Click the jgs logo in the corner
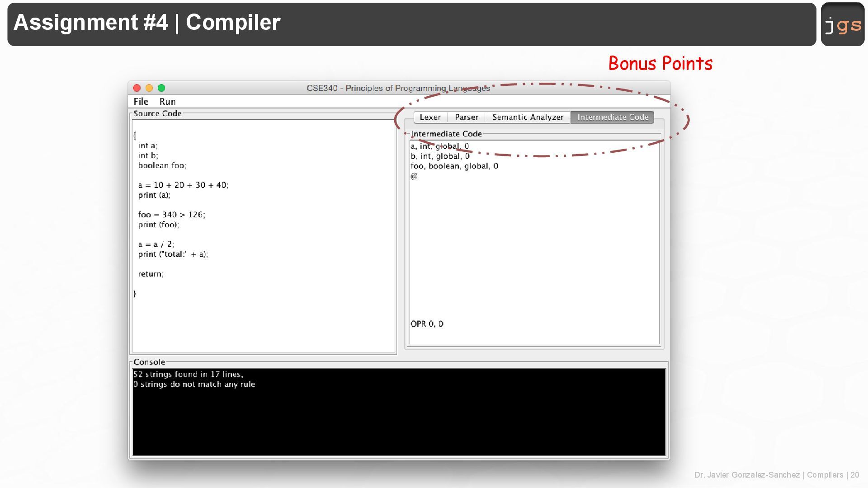The height and width of the screenshot is (488, 868). click(x=843, y=24)
